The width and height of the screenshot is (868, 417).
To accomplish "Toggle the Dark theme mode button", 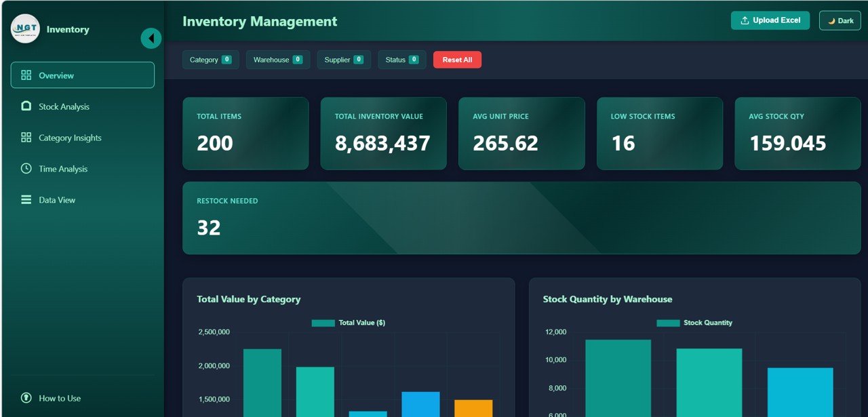I will [840, 20].
